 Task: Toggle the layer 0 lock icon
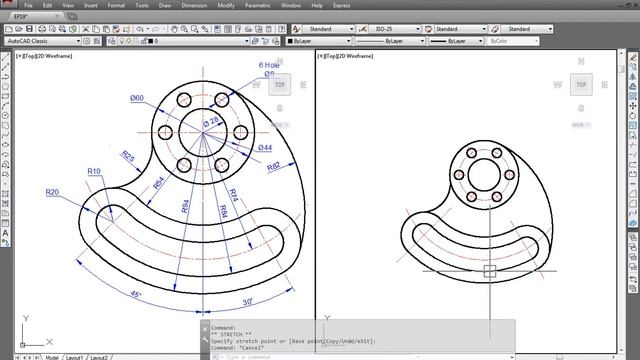tap(143, 41)
